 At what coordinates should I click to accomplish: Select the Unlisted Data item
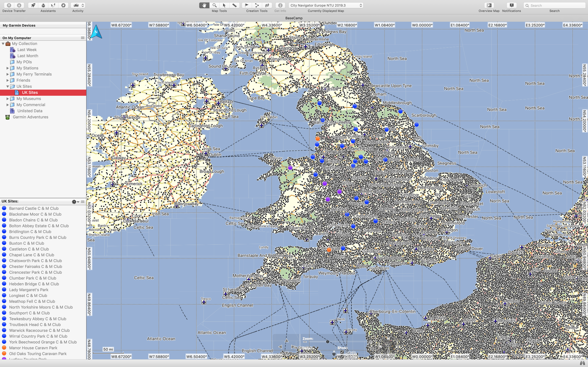[x=30, y=111]
